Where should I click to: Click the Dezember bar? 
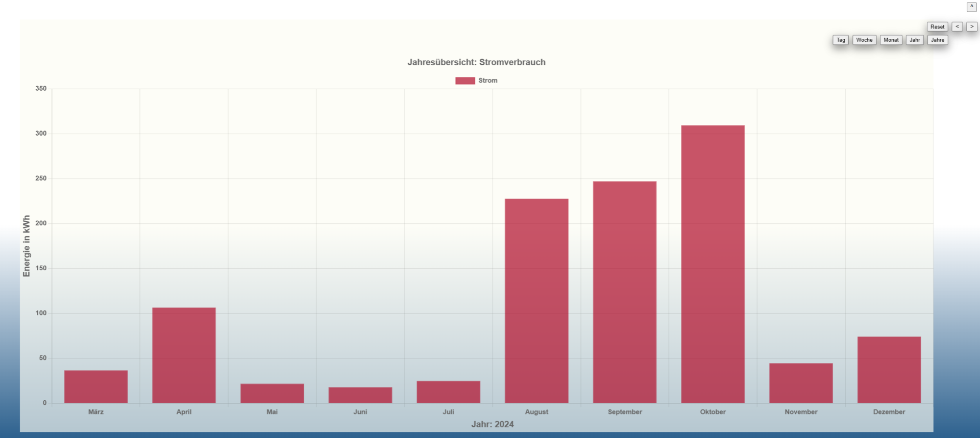889,370
